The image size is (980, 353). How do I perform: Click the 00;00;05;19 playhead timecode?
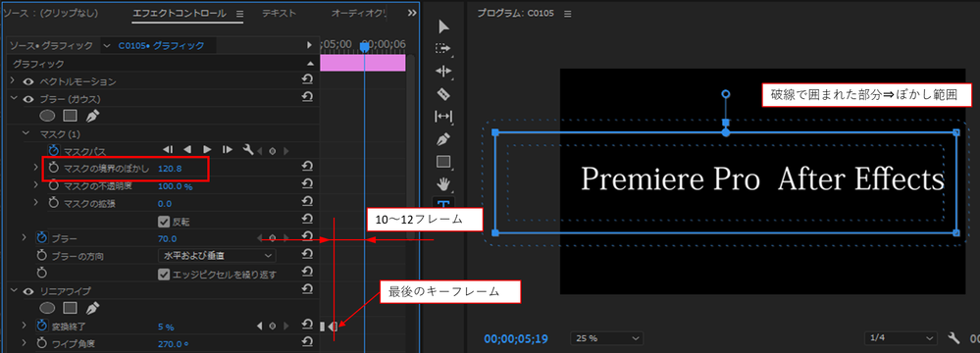516,338
